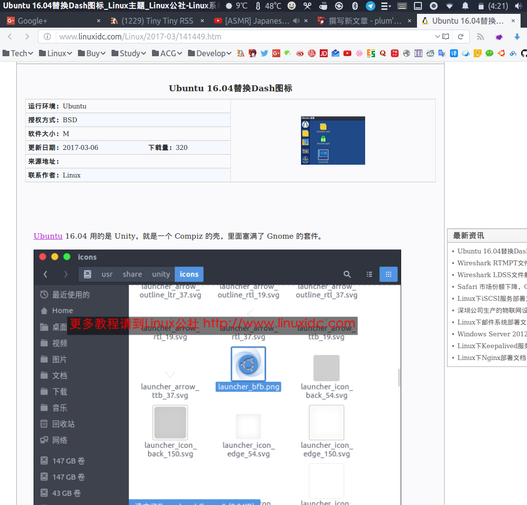527x505 pixels.
Task: Open the YouTube bookmark icon
Action: 347,53
